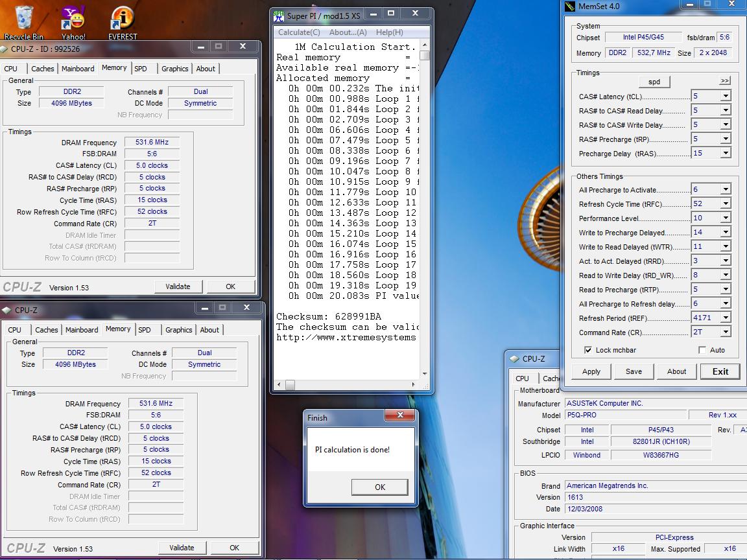This screenshot has height=560, width=747.
Task: Switch to Mainboard tab in lower-left CPU-Z
Action: click(82, 330)
